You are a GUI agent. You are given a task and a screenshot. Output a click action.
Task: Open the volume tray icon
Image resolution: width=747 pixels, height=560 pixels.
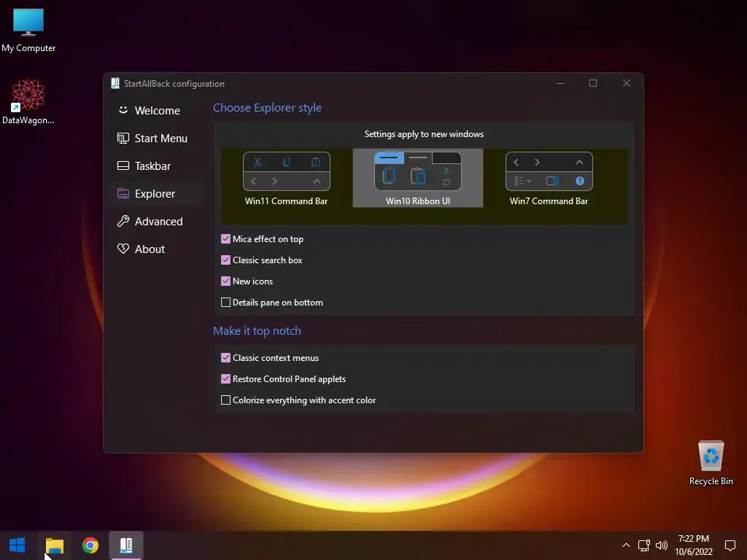point(661,545)
